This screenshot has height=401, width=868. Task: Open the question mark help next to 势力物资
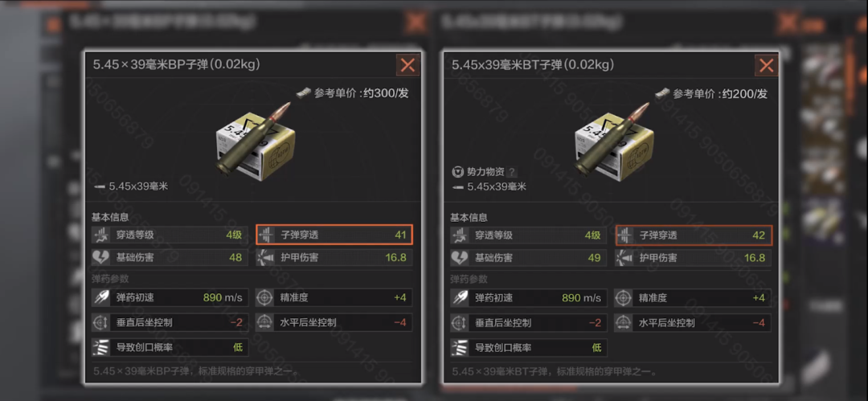point(512,172)
